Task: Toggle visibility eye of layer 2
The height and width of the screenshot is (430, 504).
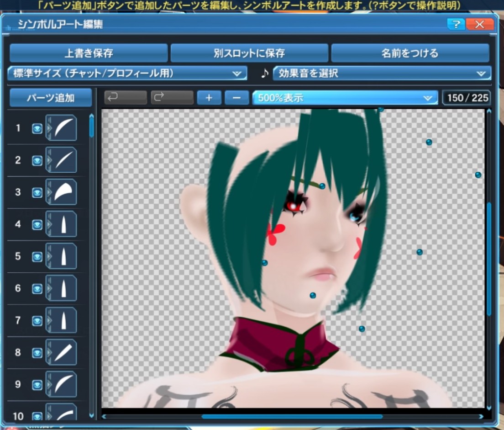Action: (x=37, y=160)
